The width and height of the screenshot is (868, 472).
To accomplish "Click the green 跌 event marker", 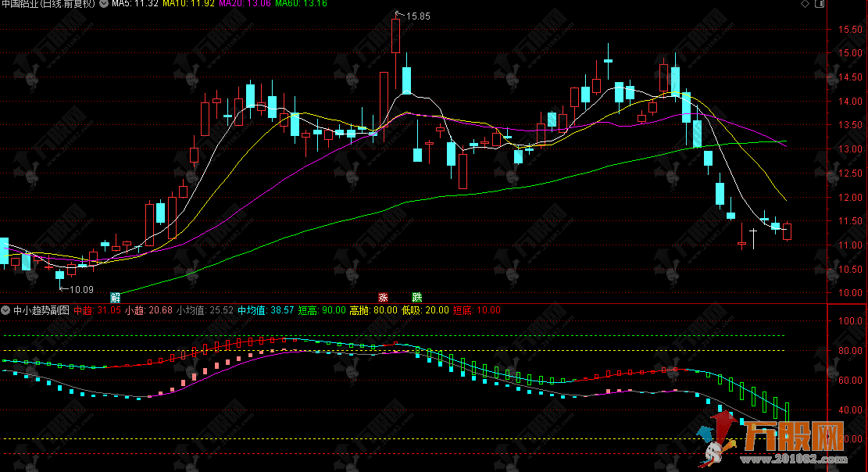I will point(417,298).
